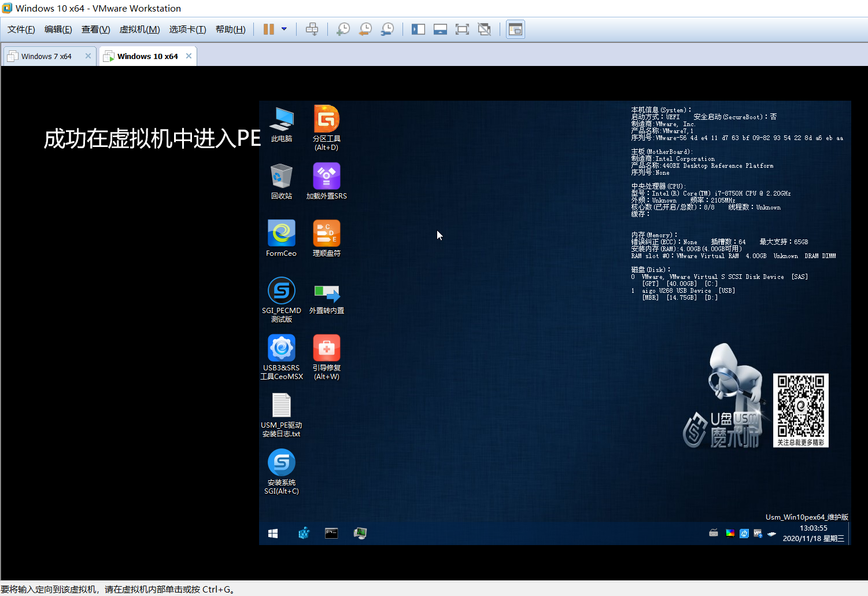This screenshot has width=868, height=596.
Task: Click the USB drive eject tray icon
Action: click(x=772, y=534)
